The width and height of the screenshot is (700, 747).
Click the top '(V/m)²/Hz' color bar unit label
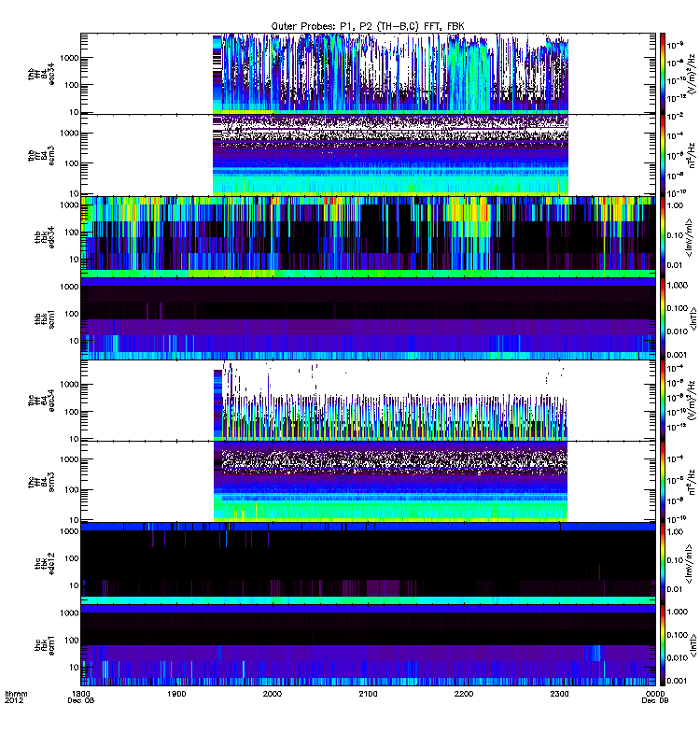[693, 74]
